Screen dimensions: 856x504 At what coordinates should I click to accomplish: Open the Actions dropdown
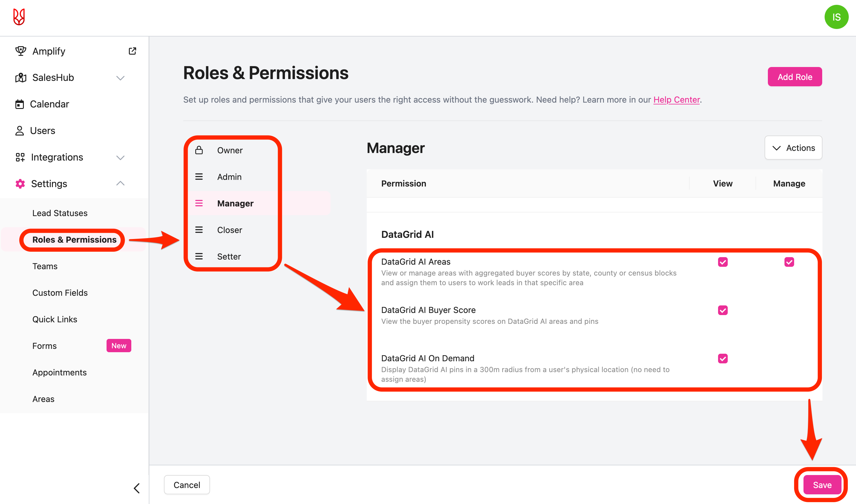pyautogui.click(x=793, y=148)
